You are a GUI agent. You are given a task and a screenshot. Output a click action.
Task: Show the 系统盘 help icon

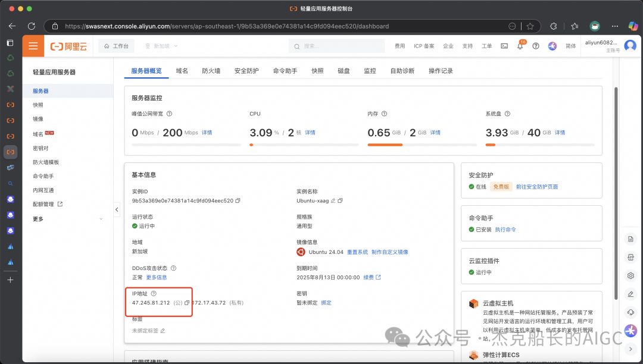(x=507, y=114)
